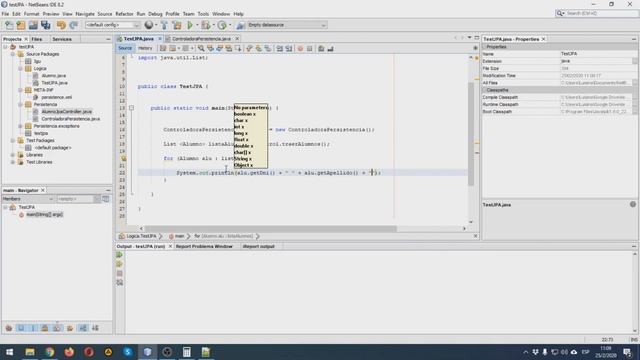
Task: Click the Redo toolbar icon
Action: pos(73,25)
